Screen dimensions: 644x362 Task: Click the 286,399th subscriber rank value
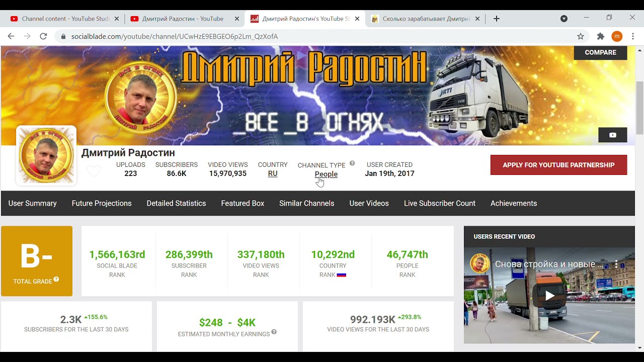click(189, 254)
